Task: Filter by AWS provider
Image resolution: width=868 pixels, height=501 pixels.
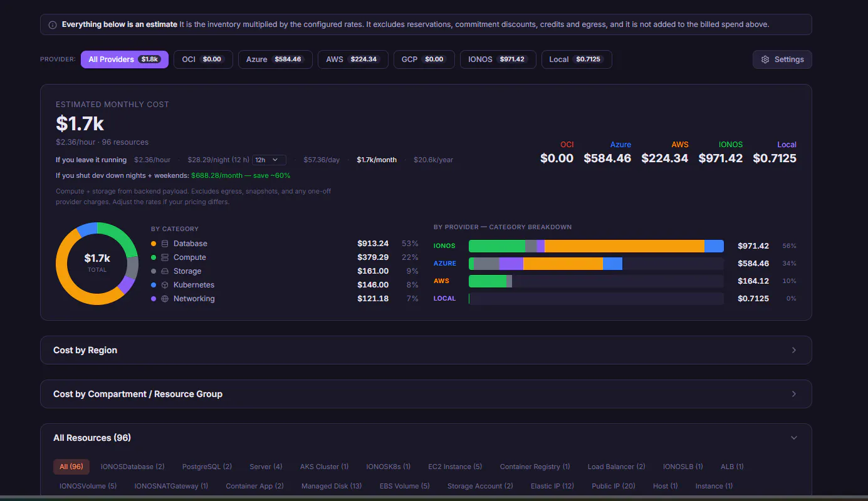Action: [x=353, y=59]
